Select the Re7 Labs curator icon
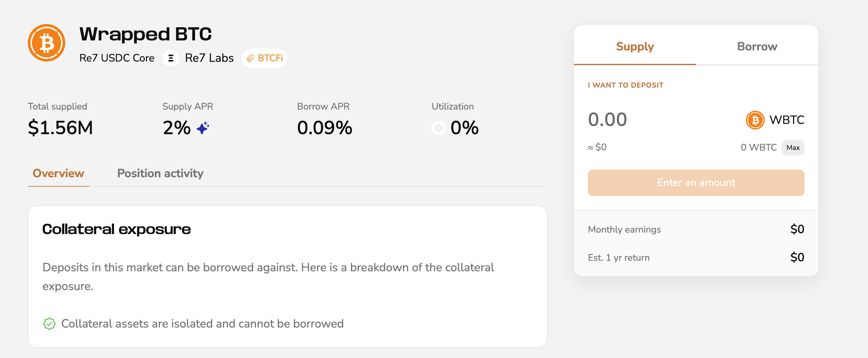Image resolution: width=868 pixels, height=358 pixels. [x=171, y=58]
